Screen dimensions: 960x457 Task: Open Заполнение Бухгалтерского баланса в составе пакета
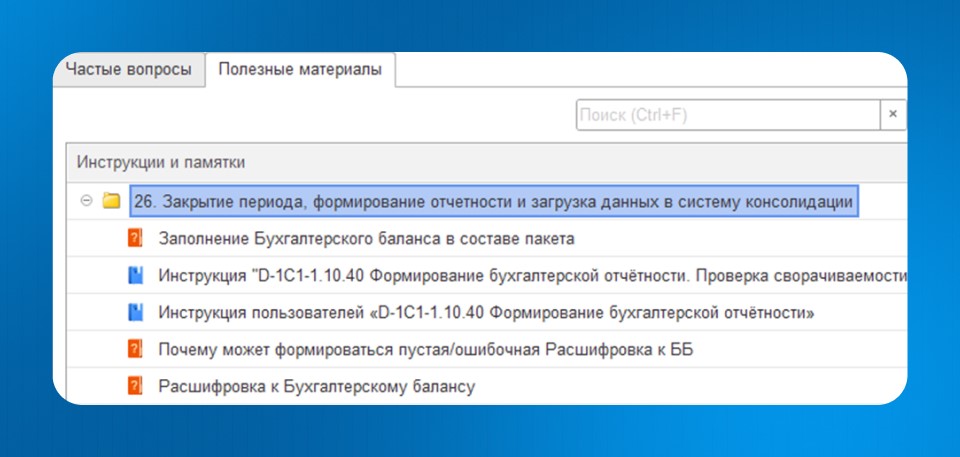pos(366,239)
